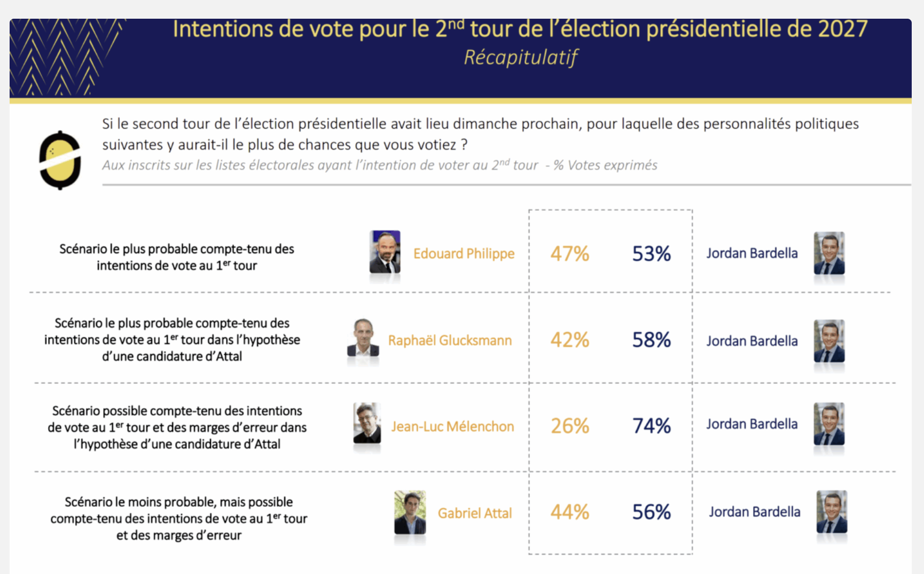924x574 pixels.
Task: Click the Edouard Philippe name label
Action: coord(464,253)
